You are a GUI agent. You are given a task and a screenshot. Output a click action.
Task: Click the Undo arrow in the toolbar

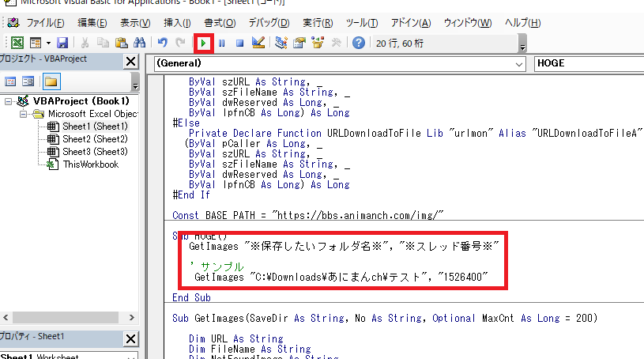click(162, 43)
